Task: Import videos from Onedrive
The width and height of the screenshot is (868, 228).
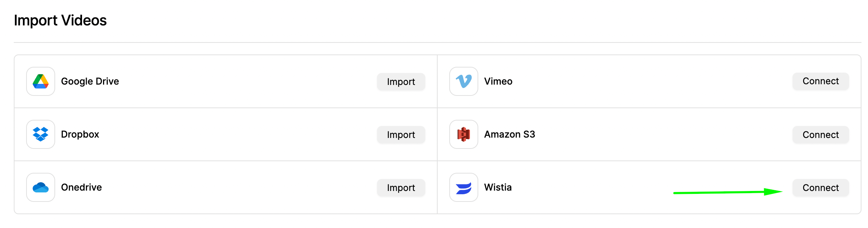Action: tap(401, 188)
